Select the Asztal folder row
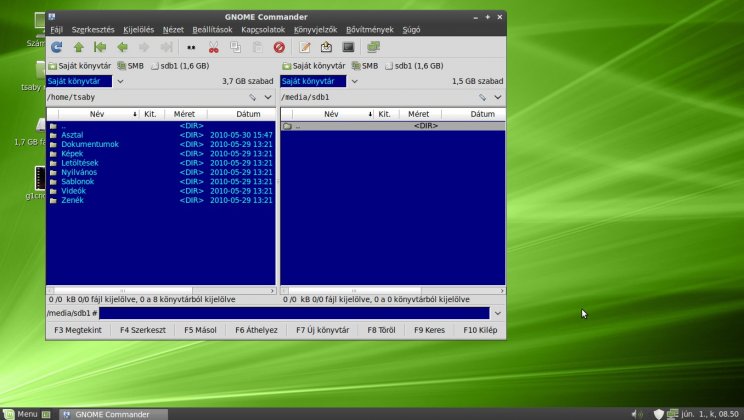This screenshot has height=420, width=744. [x=161, y=135]
